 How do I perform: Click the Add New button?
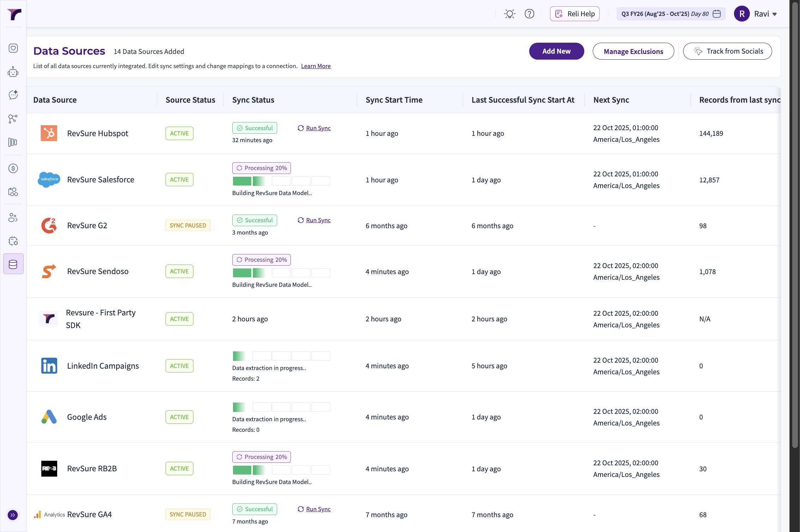(556, 51)
